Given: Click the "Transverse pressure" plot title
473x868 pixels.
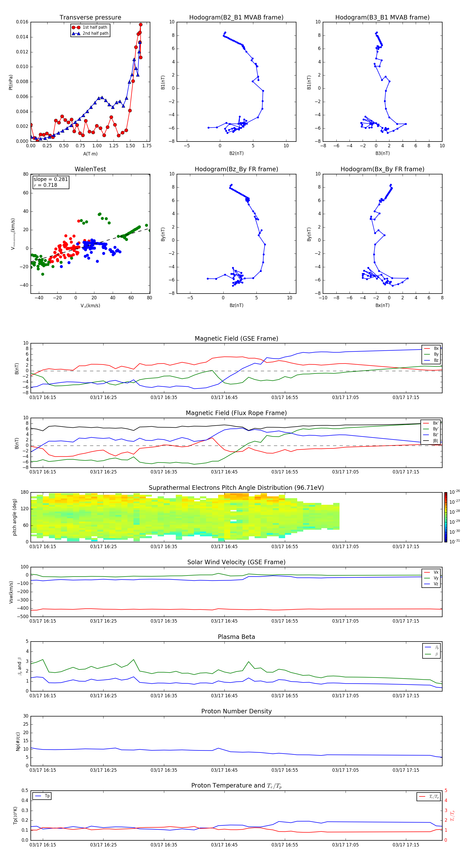Looking at the screenshot, I should pos(90,17).
